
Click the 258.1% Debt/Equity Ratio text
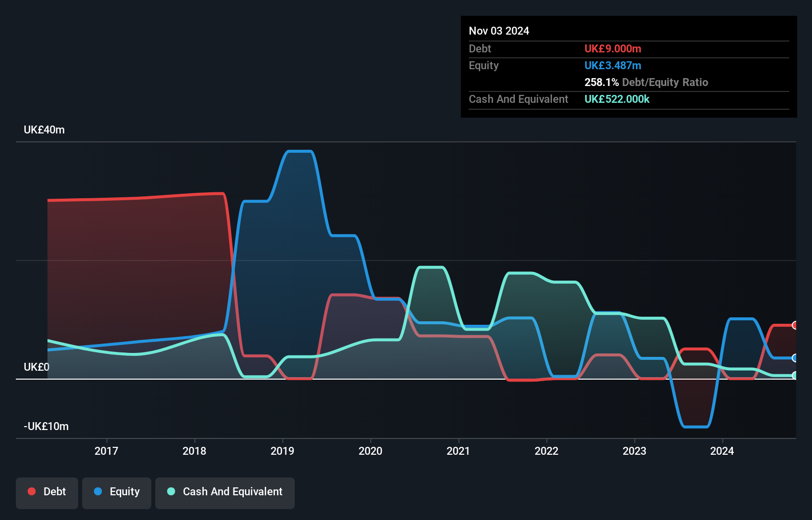click(646, 82)
